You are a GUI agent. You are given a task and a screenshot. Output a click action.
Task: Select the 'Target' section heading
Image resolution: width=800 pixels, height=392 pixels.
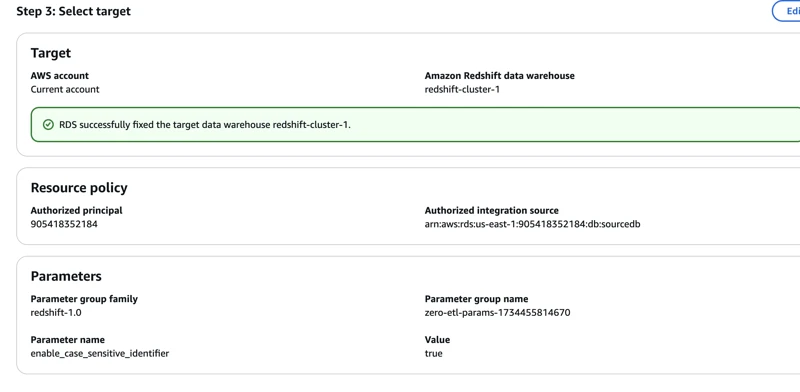pyautogui.click(x=51, y=53)
